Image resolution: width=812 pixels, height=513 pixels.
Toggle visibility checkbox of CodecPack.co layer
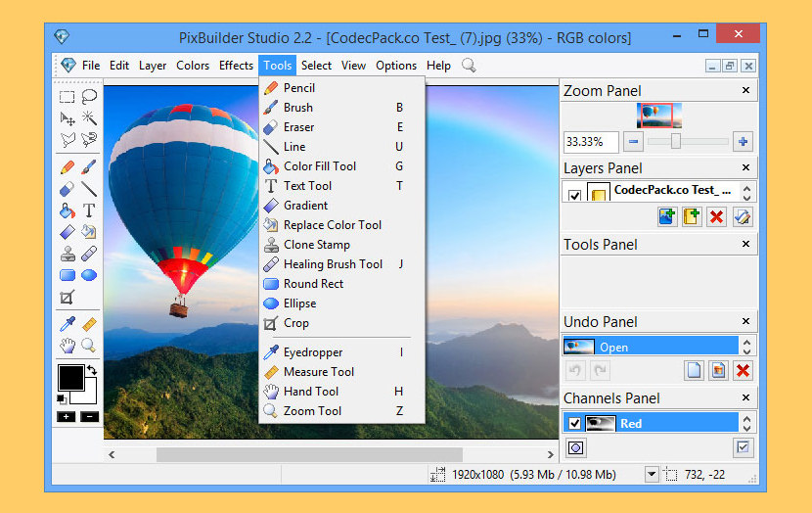coord(574,194)
